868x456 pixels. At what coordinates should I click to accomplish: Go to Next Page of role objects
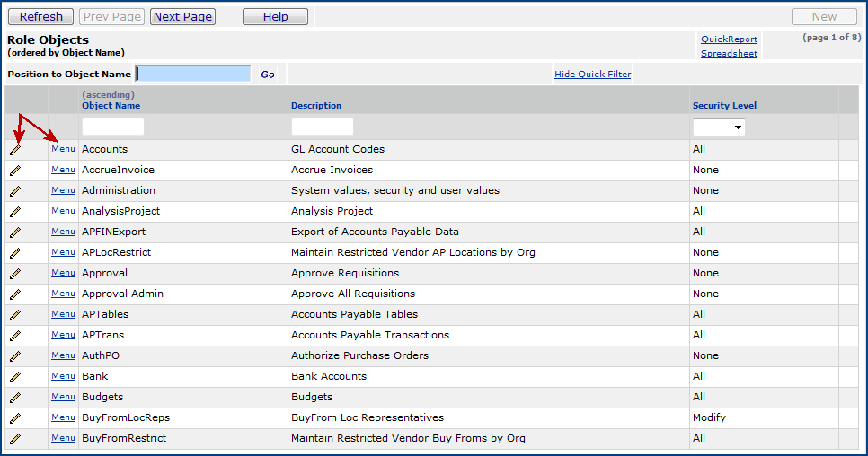coord(182,16)
